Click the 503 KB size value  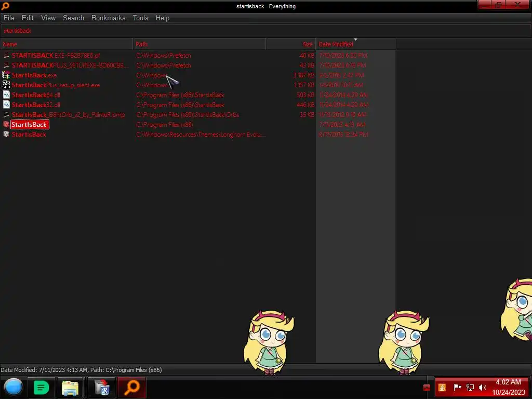click(305, 95)
